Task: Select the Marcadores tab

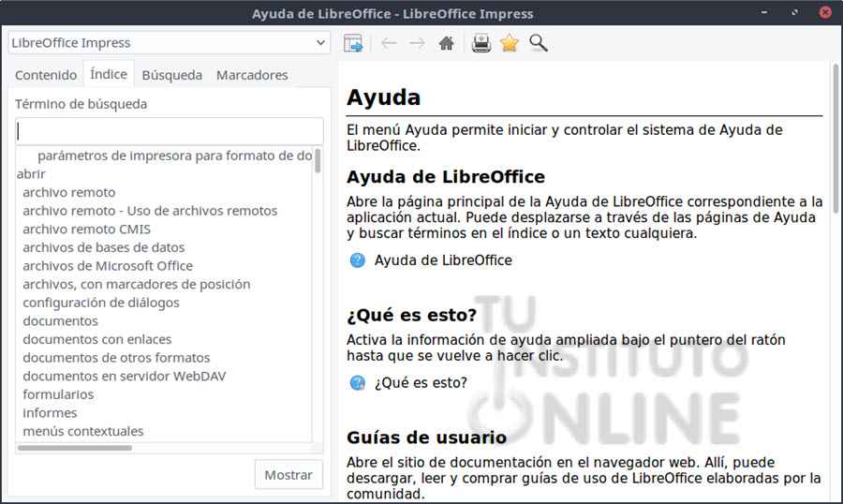Action: coord(252,75)
